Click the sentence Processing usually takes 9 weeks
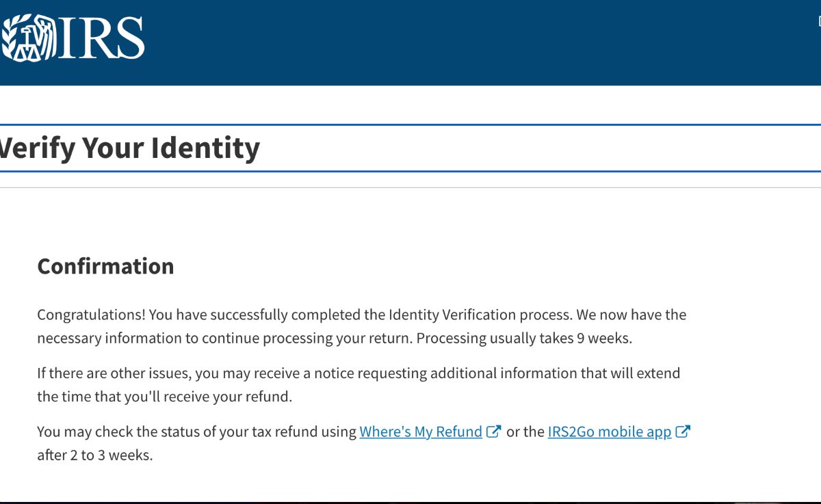The height and width of the screenshot is (504, 821). 524,339
